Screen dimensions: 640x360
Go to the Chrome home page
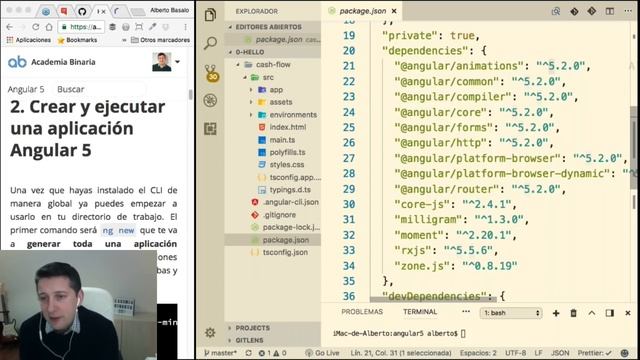click(x=49, y=27)
